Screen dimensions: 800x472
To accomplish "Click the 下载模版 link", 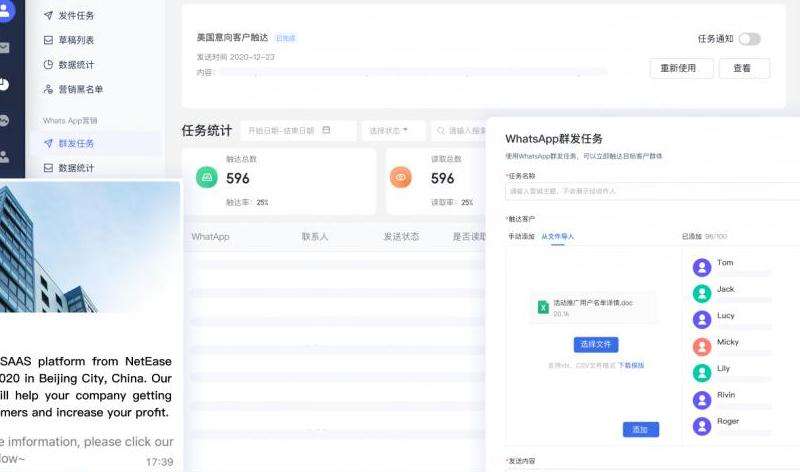I will point(631,365).
